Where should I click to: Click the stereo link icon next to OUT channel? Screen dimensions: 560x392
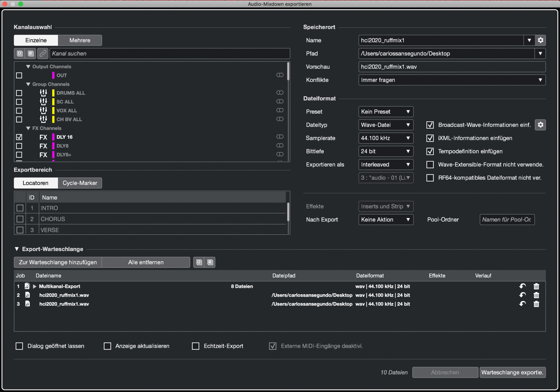[280, 75]
